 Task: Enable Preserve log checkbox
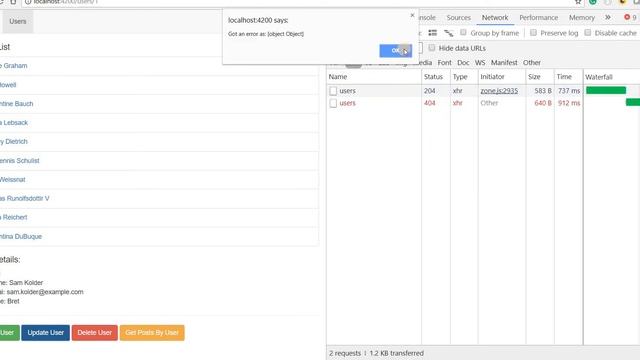(533, 32)
